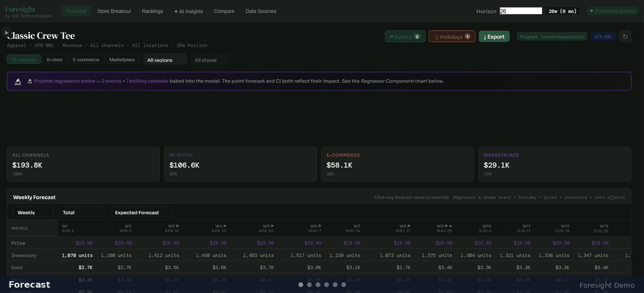Screen dimensions: 644x293
Task: Click the Cost row label
Action: [17, 267]
